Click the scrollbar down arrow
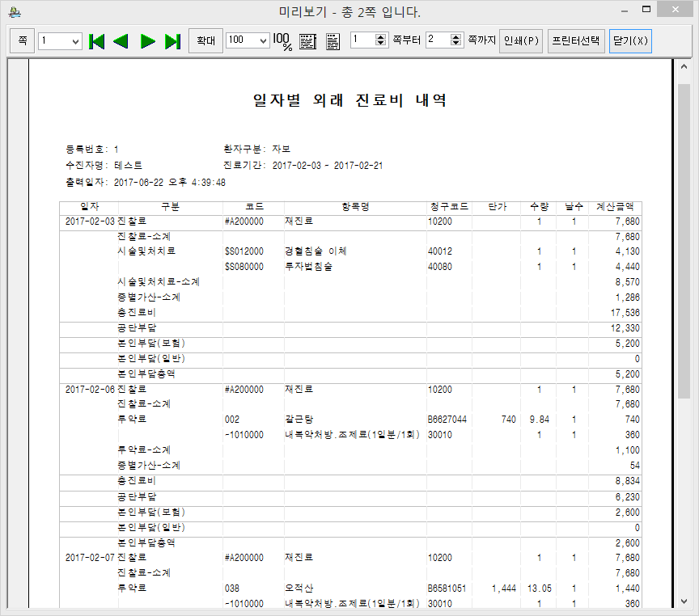 (684, 601)
